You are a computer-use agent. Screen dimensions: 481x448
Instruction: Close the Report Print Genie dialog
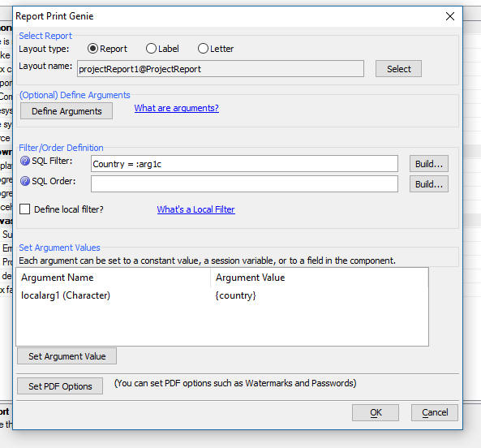[x=449, y=16]
